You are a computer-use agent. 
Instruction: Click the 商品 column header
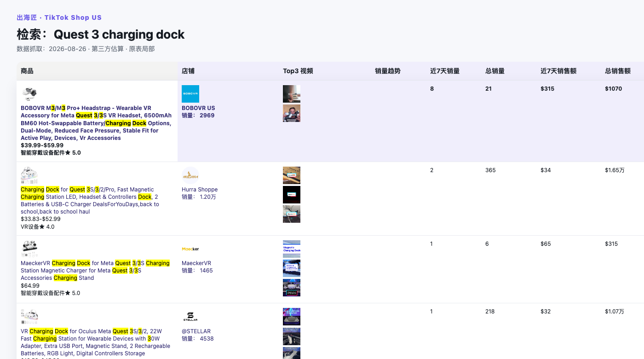(27, 71)
